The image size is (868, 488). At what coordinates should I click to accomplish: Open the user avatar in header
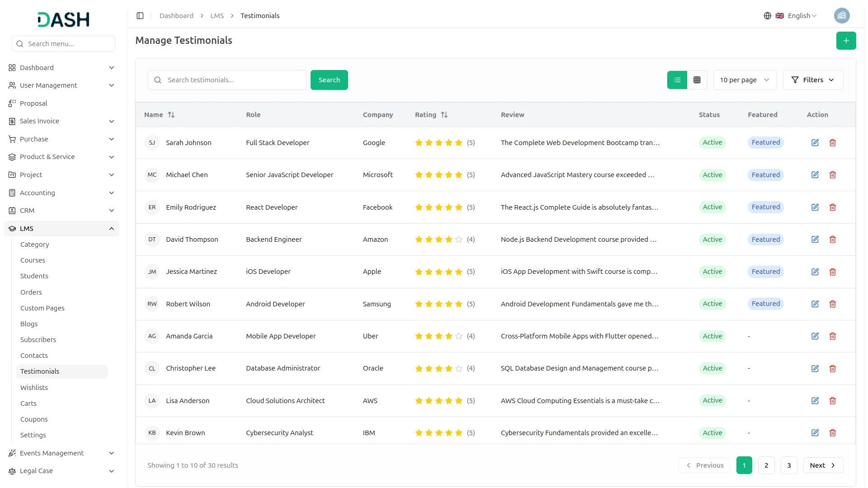pyautogui.click(x=841, y=16)
